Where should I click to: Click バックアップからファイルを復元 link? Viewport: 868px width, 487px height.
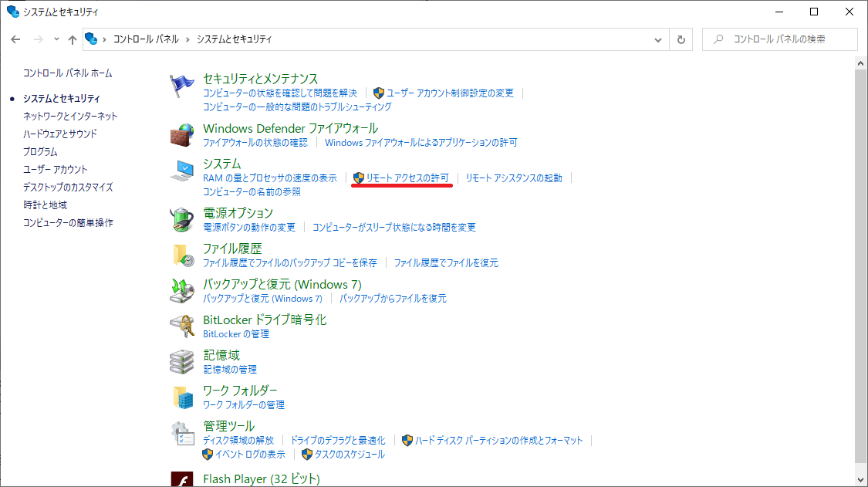click(x=393, y=298)
